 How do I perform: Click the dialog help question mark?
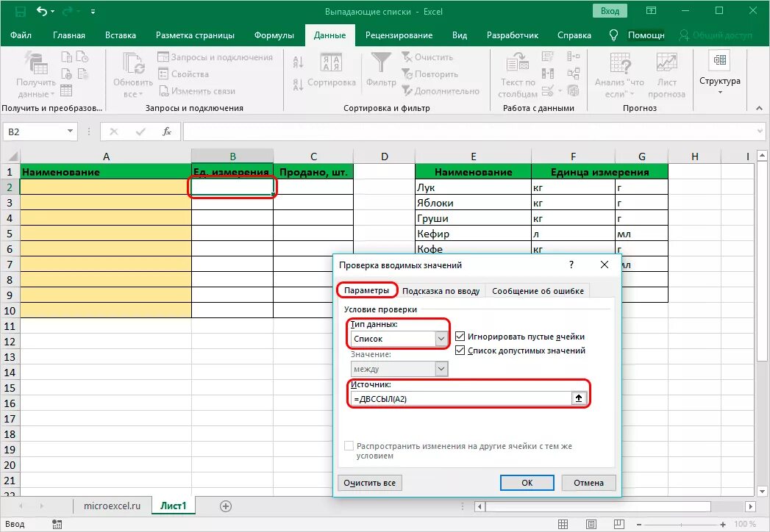pos(571,265)
